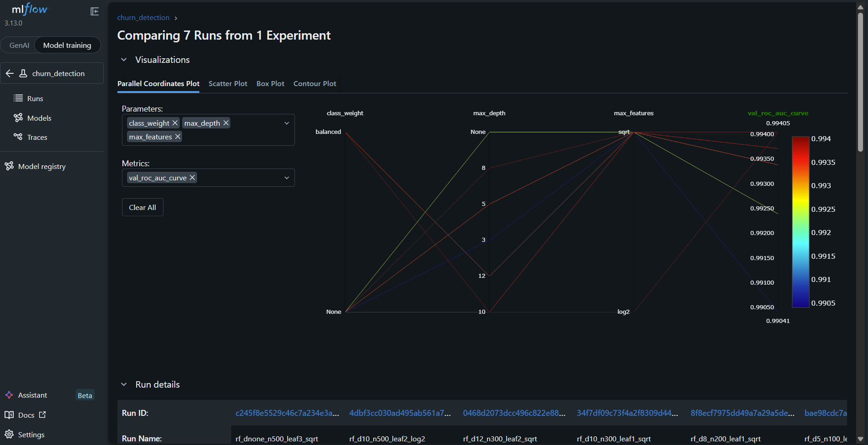Switch to the Scatter Plot tab

point(228,84)
